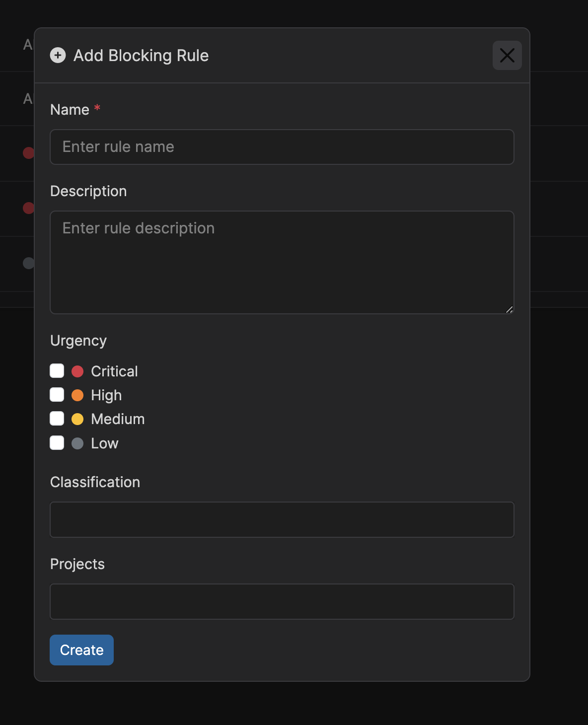Image resolution: width=588 pixels, height=725 pixels.
Task: Click the Create button
Action: pos(82,650)
